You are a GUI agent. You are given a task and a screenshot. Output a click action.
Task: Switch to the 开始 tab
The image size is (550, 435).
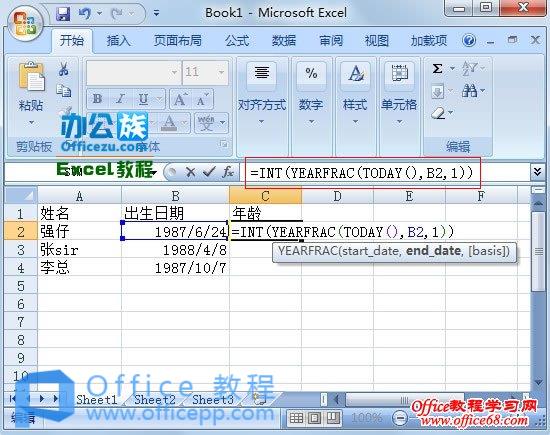click(72, 41)
